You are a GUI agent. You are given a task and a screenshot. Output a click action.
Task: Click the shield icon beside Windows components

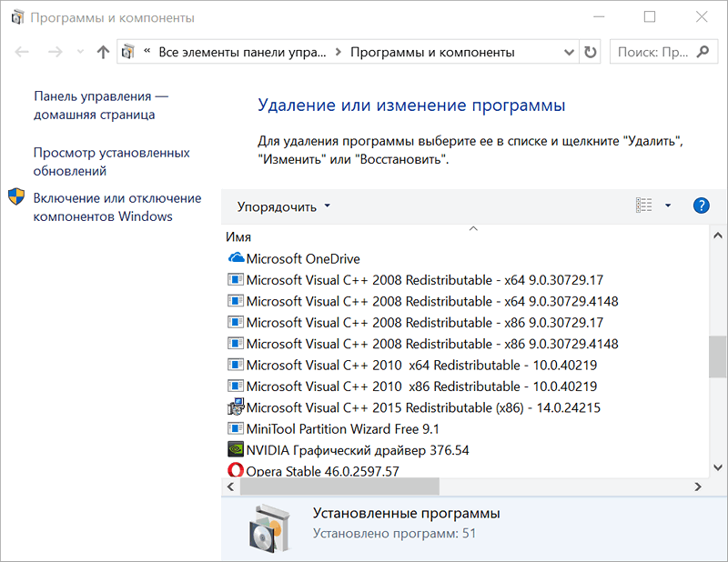pyautogui.click(x=16, y=196)
